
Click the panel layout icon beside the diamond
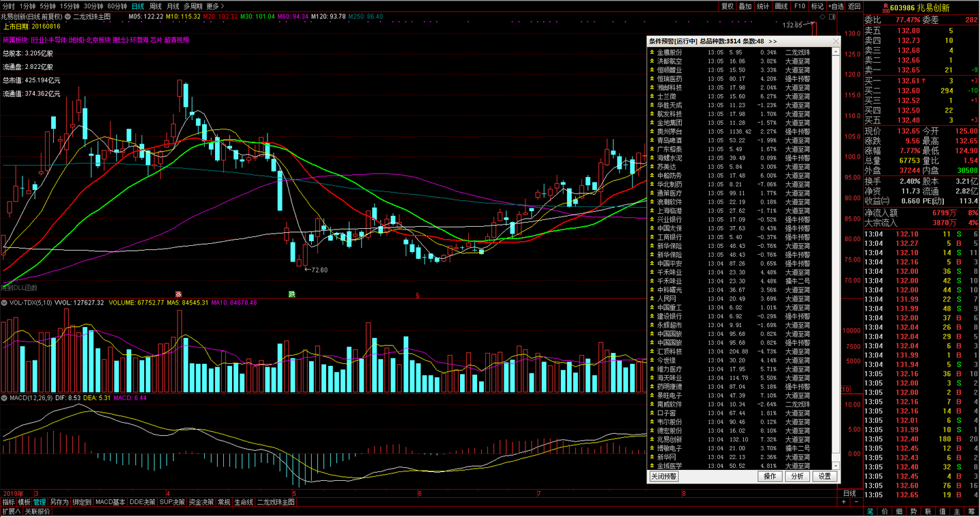pyautogui.click(x=832, y=16)
